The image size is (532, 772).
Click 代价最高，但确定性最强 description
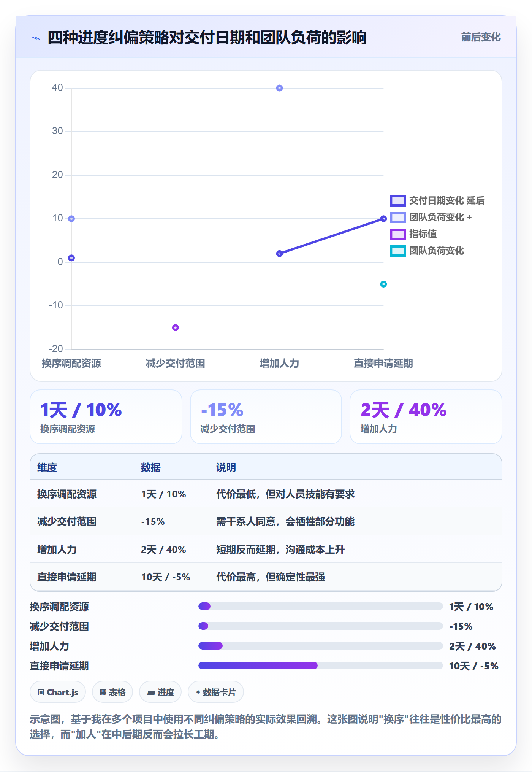coord(271,577)
